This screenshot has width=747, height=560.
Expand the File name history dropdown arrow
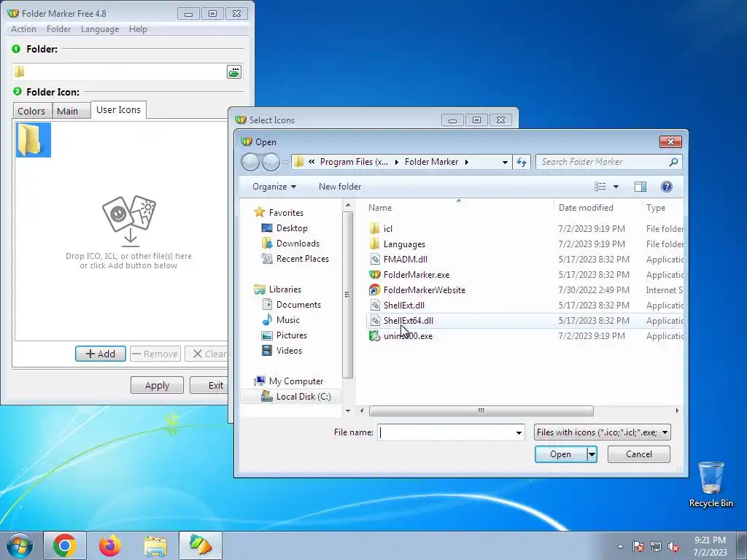(x=519, y=432)
